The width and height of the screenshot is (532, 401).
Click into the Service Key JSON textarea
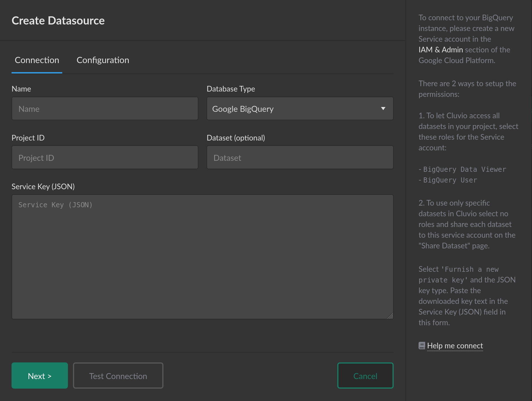[202, 257]
